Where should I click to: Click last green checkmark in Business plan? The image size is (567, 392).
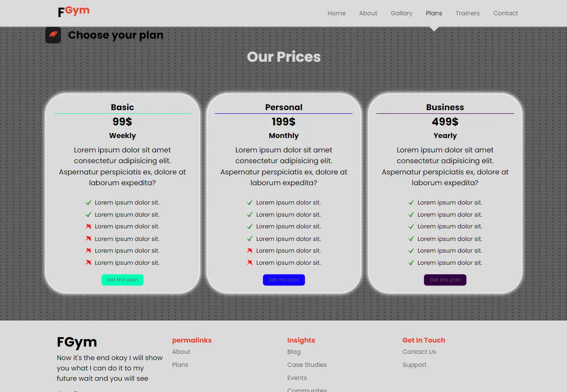tap(411, 263)
